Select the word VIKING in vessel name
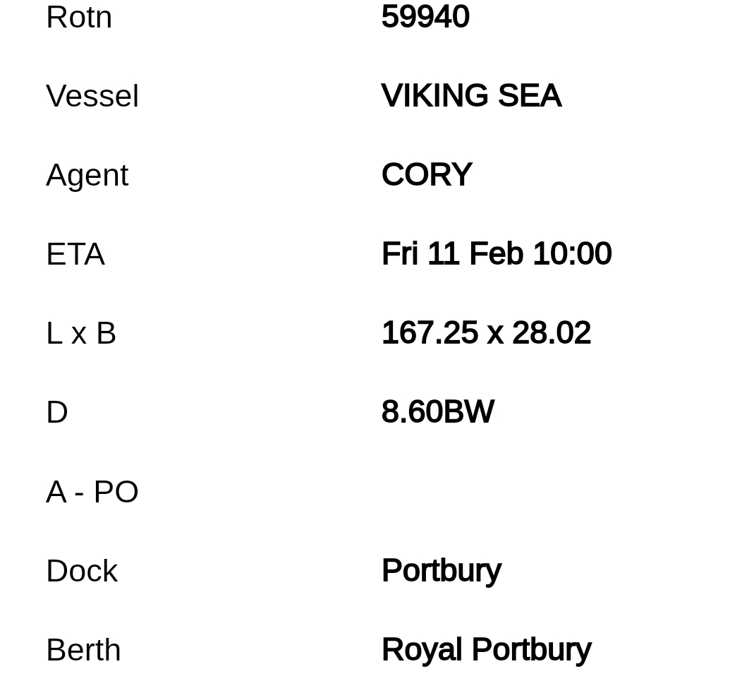The width and height of the screenshot is (742, 700). pyautogui.click(x=434, y=96)
